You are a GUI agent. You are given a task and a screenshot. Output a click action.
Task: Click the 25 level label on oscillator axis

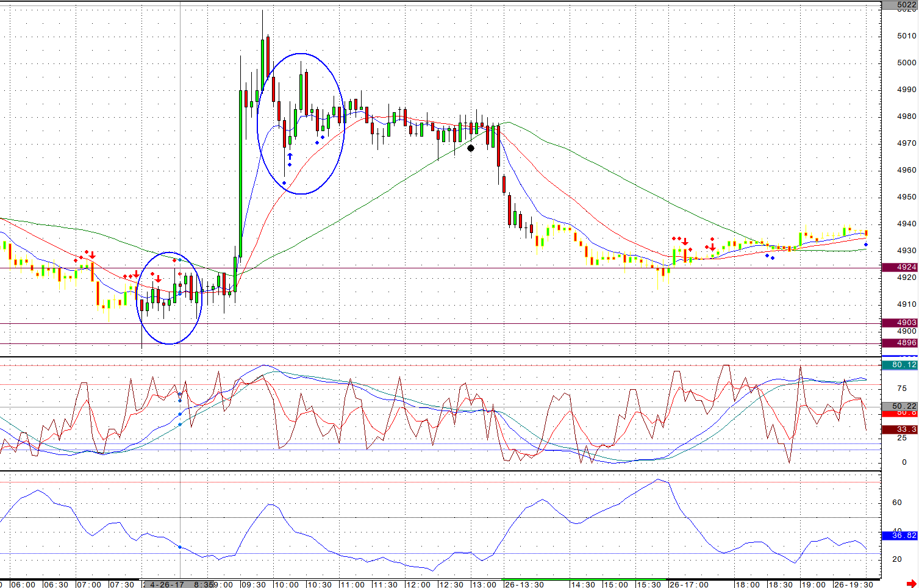coord(901,439)
